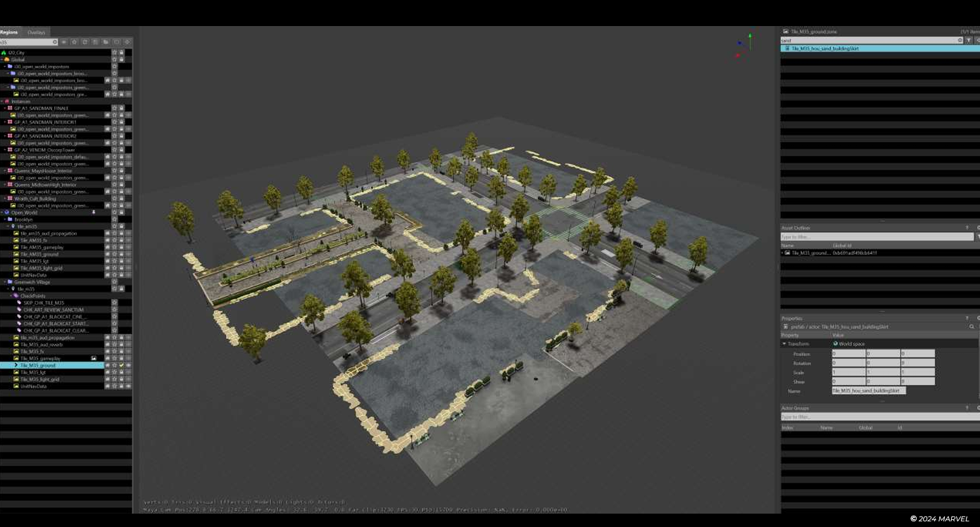
Task: Click load icon on Tile_AM35_lgt row
Action: tap(108, 261)
